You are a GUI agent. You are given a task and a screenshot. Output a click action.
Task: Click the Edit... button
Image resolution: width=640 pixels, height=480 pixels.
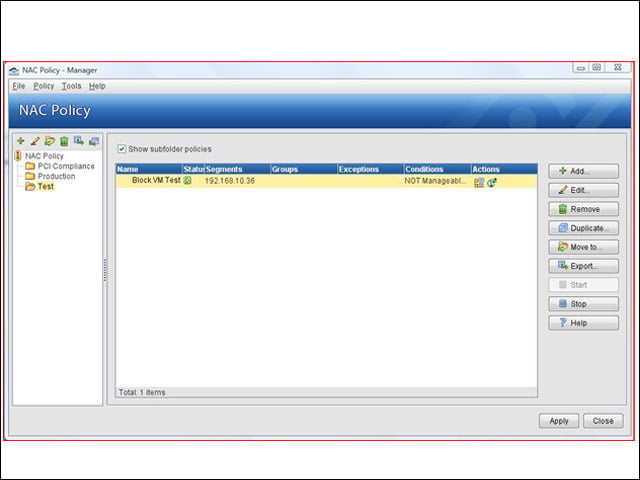(583, 190)
